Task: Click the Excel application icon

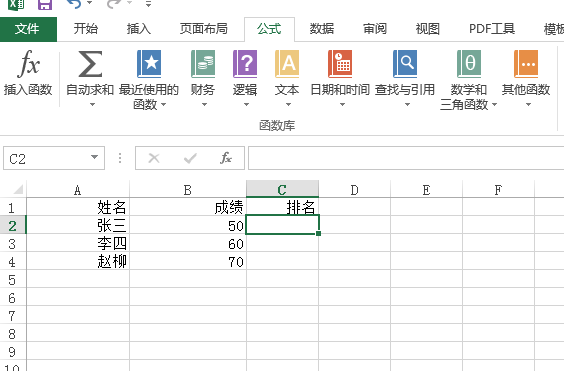Action: [x=16, y=4]
